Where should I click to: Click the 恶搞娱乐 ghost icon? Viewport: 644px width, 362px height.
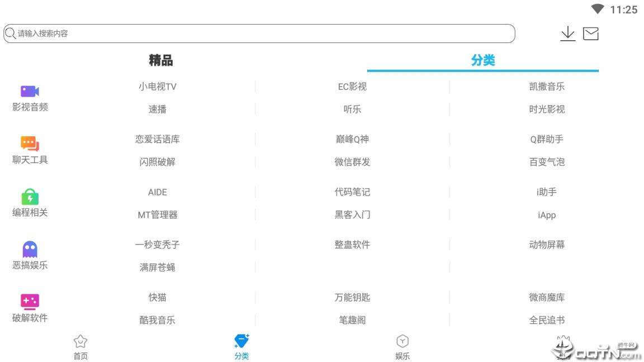tap(29, 249)
